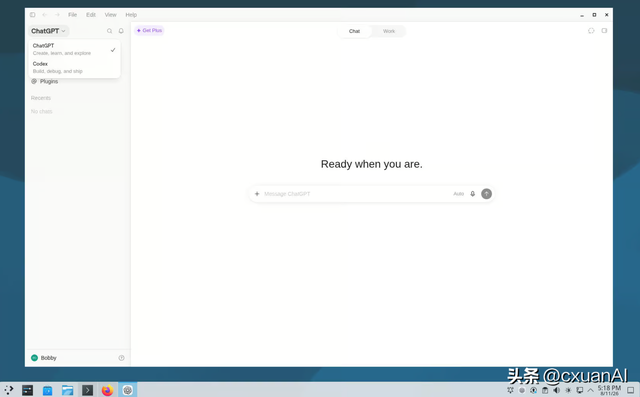Open System Settings from the taskbar

27,390
